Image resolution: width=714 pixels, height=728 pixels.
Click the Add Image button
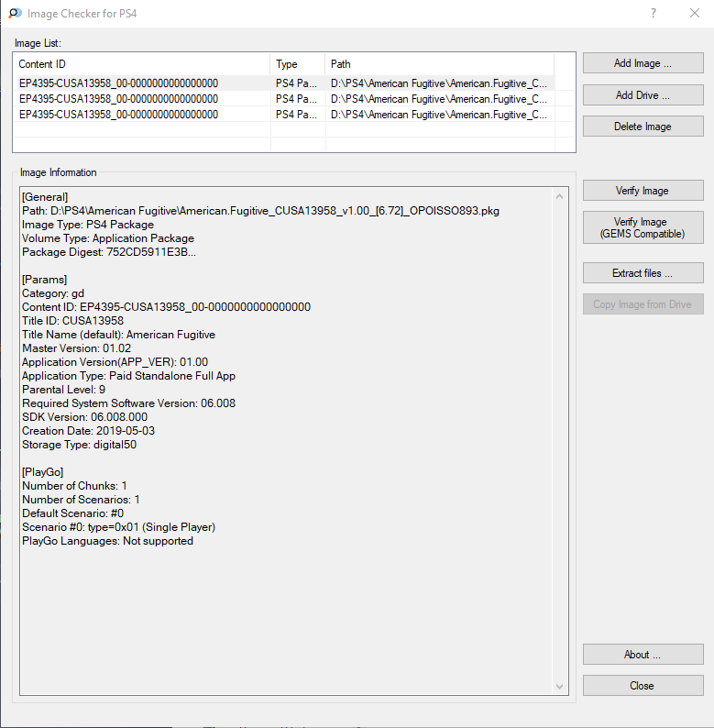tap(643, 63)
